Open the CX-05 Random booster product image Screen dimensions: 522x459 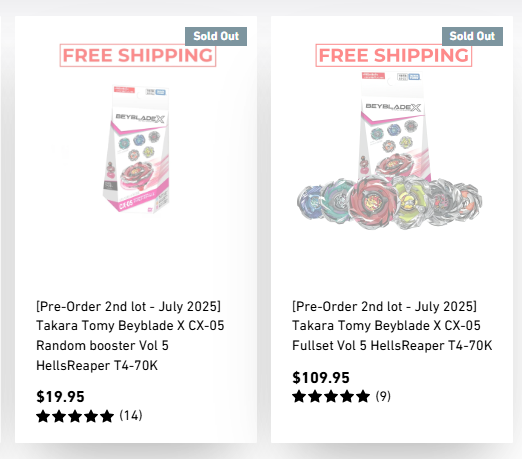136,149
